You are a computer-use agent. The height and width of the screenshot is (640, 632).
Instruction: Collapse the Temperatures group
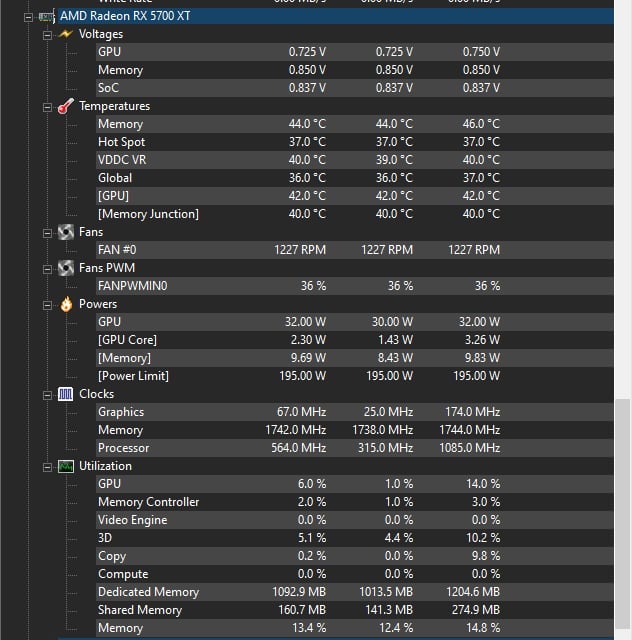coord(47,107)
